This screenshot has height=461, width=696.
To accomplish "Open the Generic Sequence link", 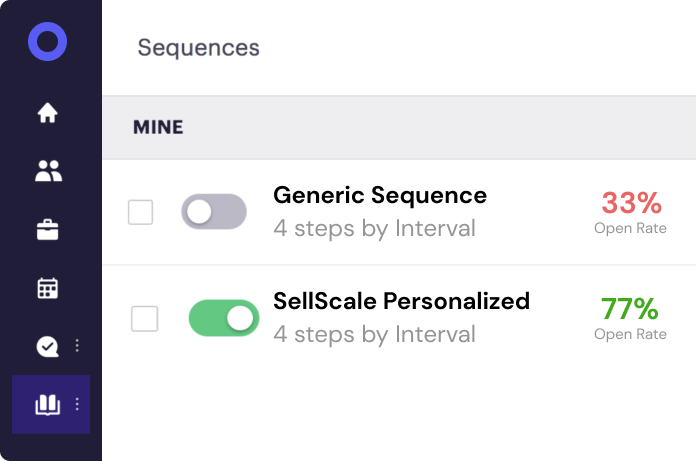I will (380, 195).
